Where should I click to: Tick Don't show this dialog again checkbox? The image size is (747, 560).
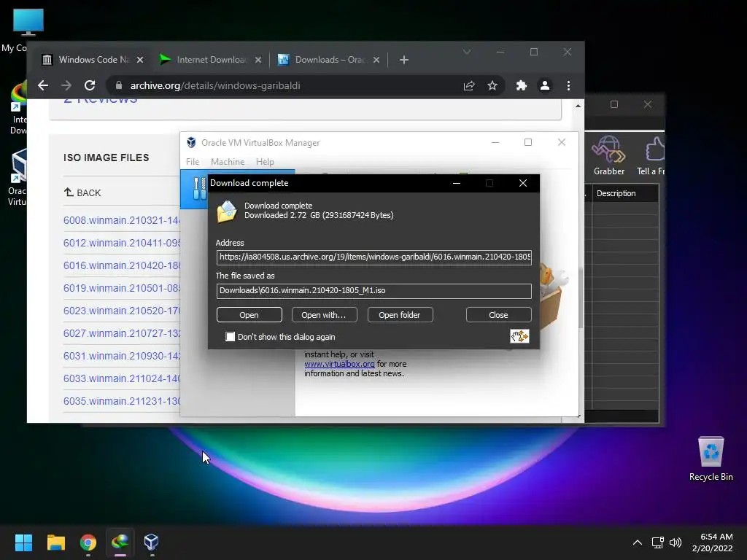[230, 337]
